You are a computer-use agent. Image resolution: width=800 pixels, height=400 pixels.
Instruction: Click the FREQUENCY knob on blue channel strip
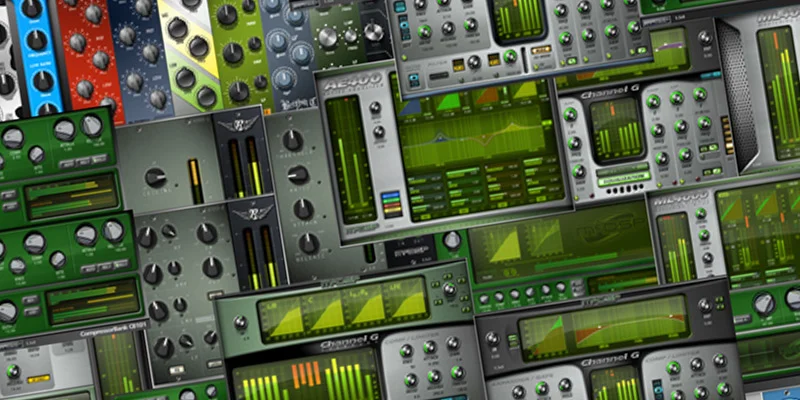[36, 40]
